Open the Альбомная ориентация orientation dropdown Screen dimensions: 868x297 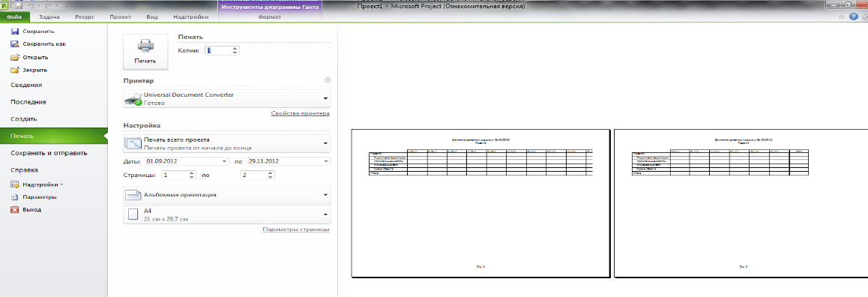pos(226,195)
